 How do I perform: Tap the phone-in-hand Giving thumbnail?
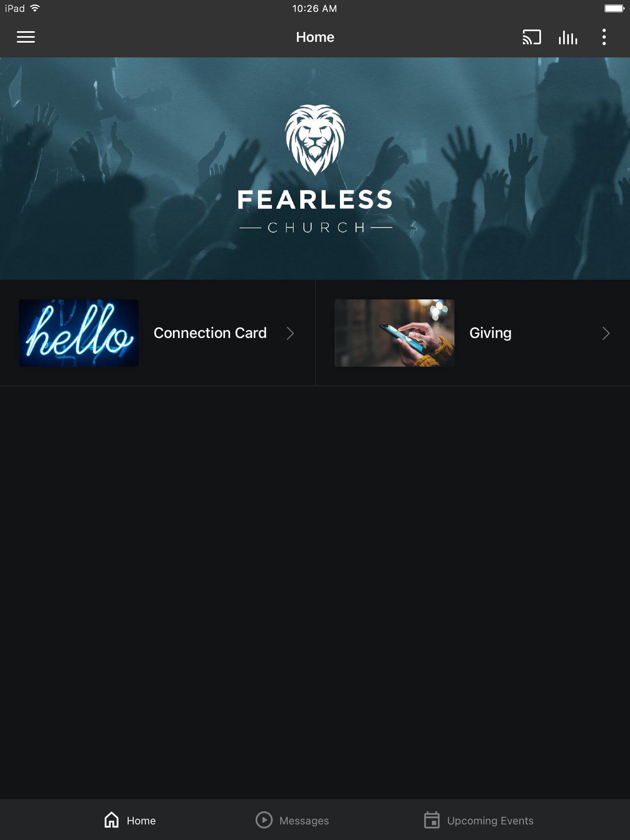(x=394, y=333)
